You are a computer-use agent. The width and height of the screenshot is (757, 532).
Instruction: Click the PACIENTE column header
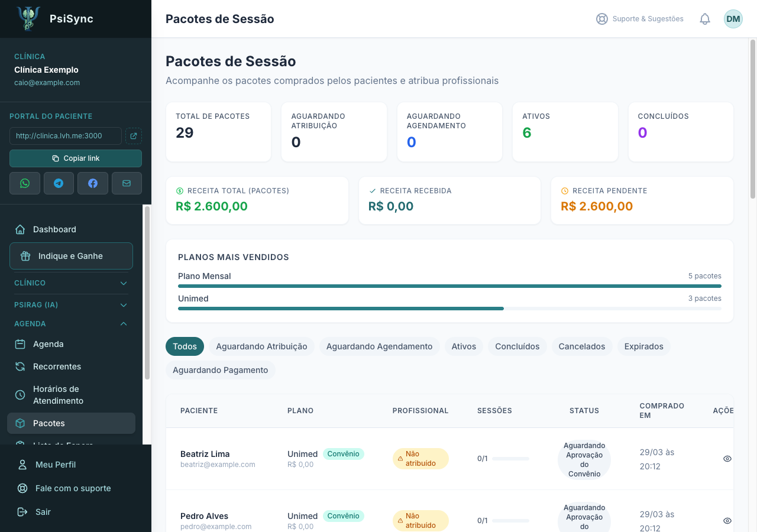(x=199, y=411)
